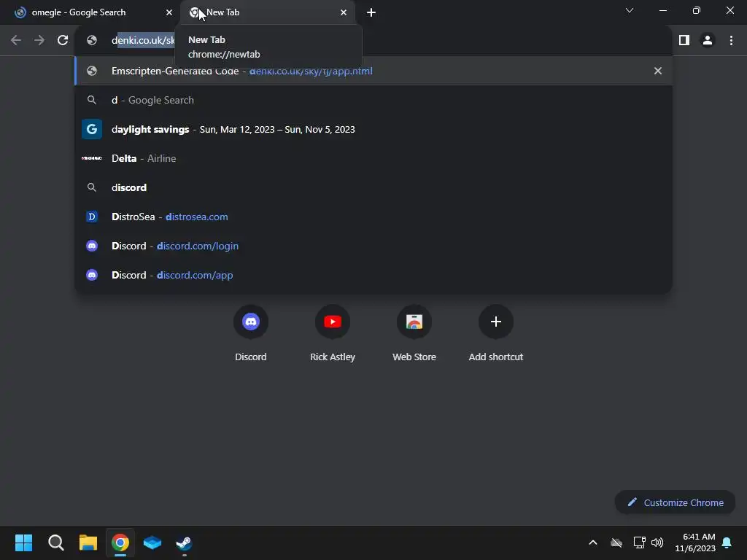
Task: Remove the Emscripten-Generated Code suggestion
Action: (658, 71)
